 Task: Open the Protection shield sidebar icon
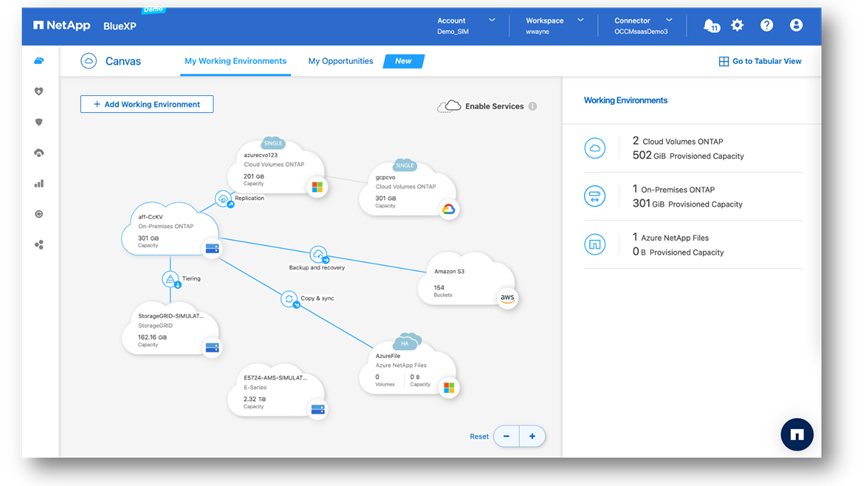coord(39,122)
